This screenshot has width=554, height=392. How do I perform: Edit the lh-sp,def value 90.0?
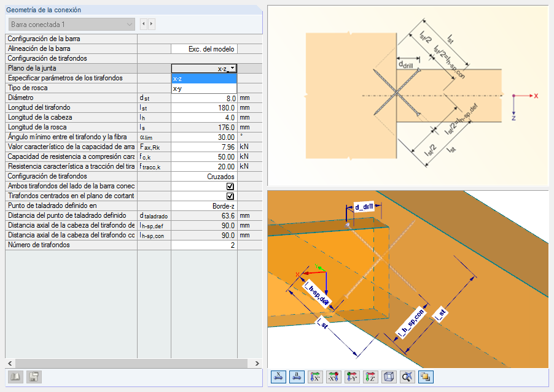tap(204, 226)
